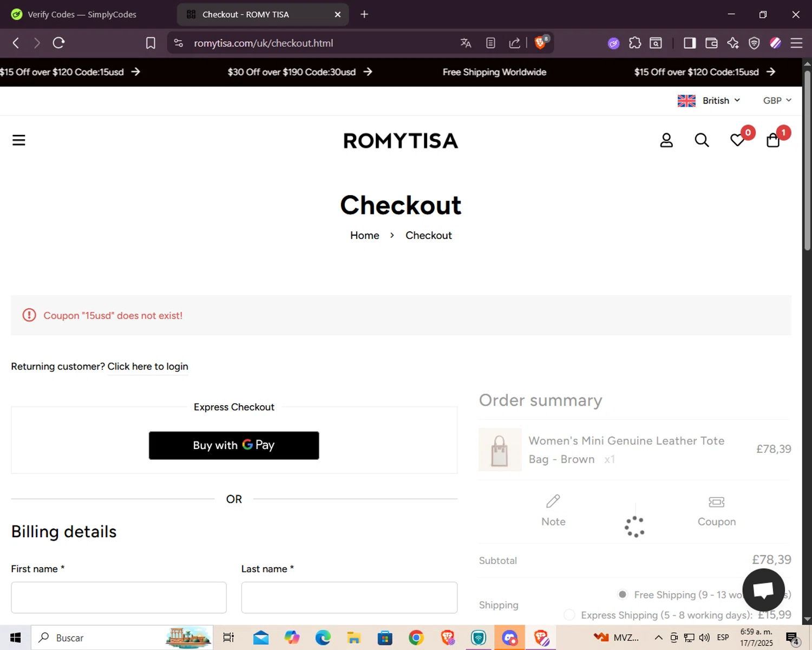Click the volume speaker tray icon

[x=704, y=638]
